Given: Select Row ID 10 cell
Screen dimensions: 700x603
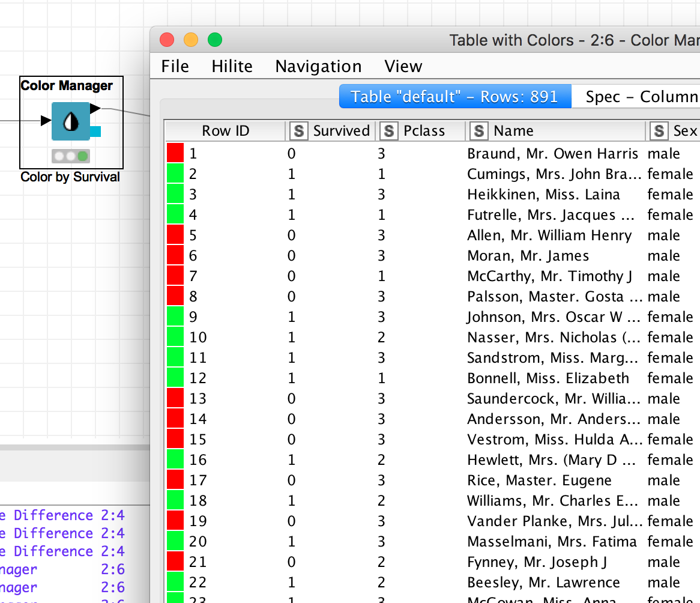Looking at the screenshot, I should 198,337.
